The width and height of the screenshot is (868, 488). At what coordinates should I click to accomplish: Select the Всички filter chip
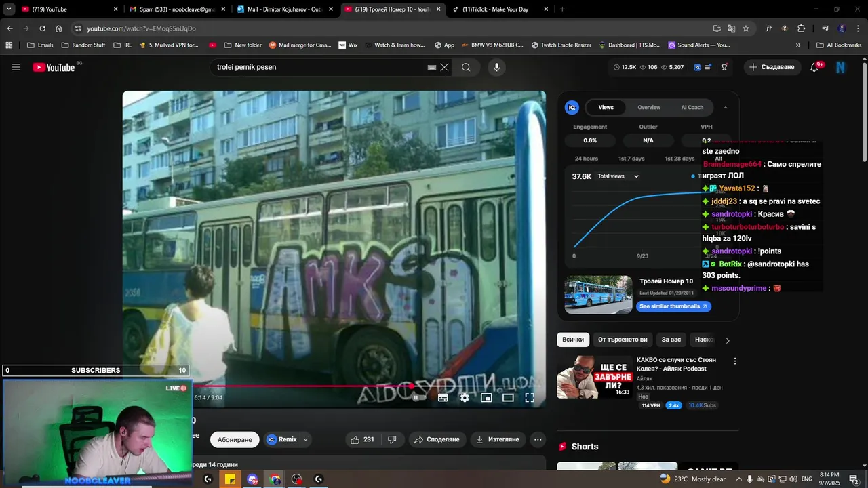pos(573,340)
